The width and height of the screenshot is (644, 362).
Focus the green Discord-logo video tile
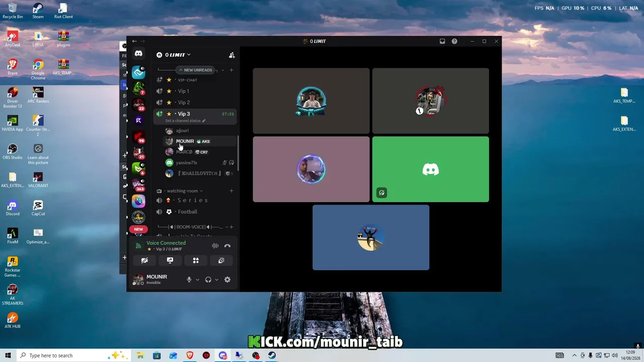(x=431, y=169)
